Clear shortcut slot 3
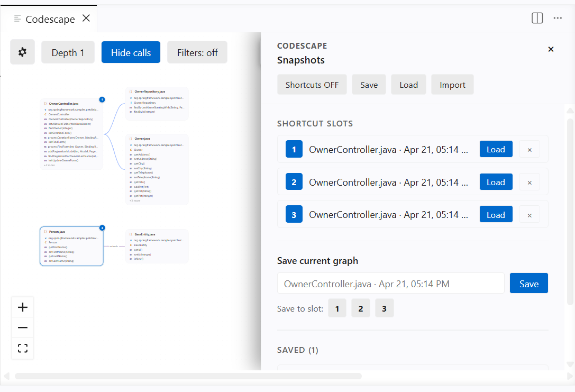 [x=530, y=215]
